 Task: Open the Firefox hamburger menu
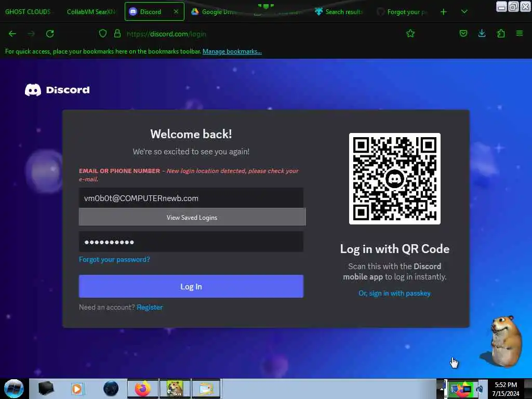[520, 34]
